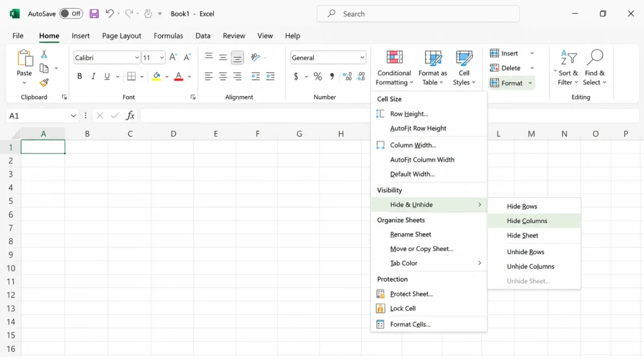This screenshot has height=362, width=644.
Task: Click the Format Painter brush icon
Action: click(44, 82)
